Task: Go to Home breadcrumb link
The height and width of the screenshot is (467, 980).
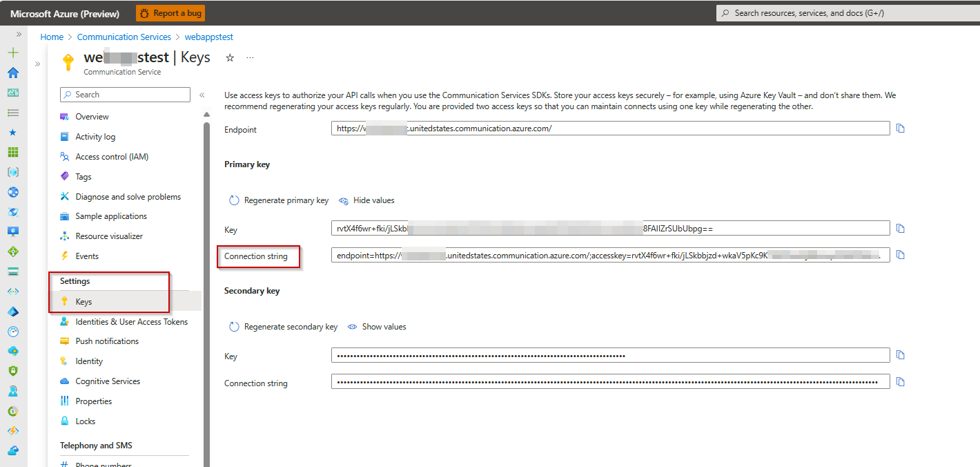Action: point(52,37)
